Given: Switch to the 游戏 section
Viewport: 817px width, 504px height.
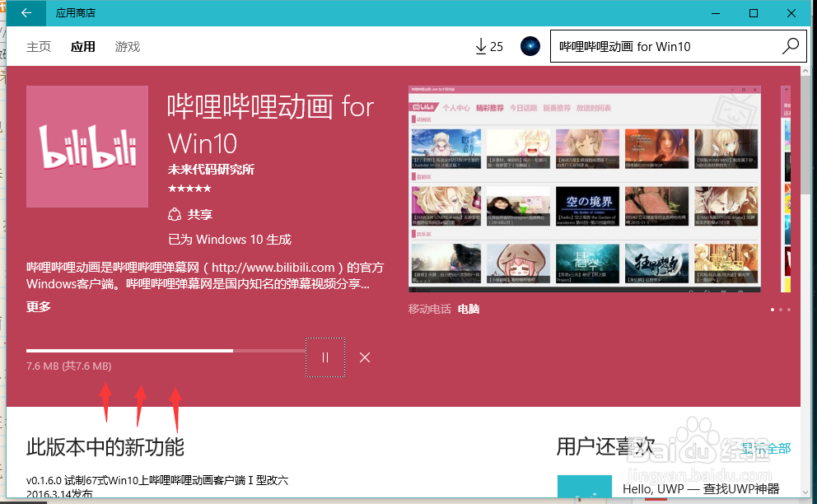Looking at the screenshot, I should 127,47.
